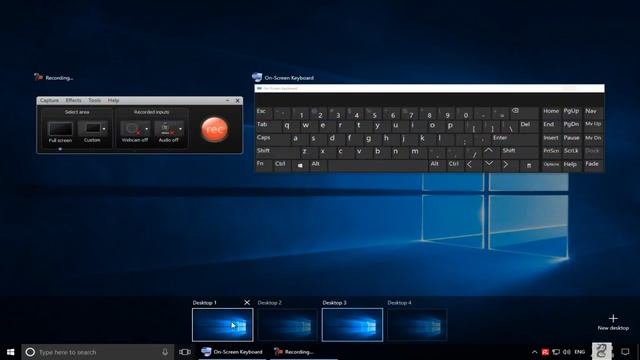
Task: Switch to Desktop 3 thumbnail
Action: click(352, 325)
